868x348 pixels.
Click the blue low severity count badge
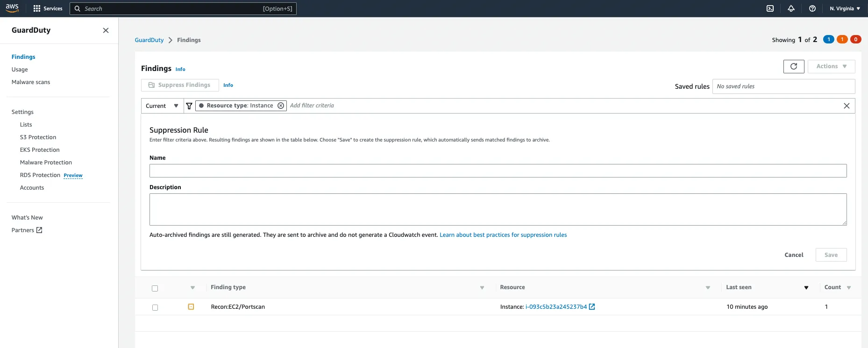click(x=829, y=39)
